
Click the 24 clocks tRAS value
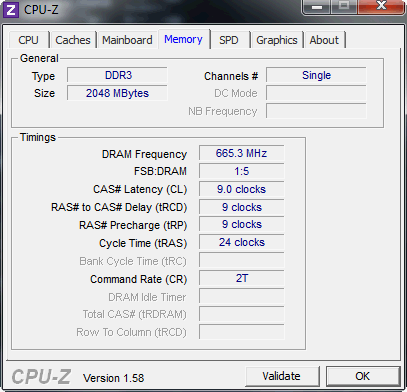[242, 242]
